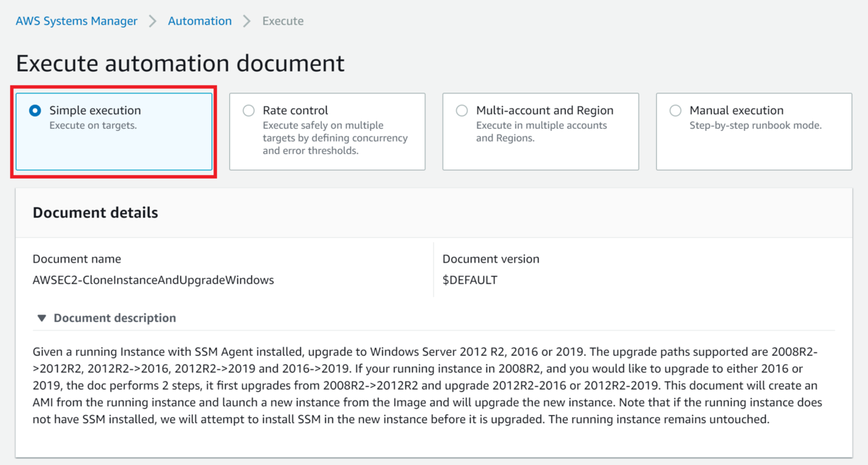Click the Document version label
The image size is (868, 465).
[490, 259]
